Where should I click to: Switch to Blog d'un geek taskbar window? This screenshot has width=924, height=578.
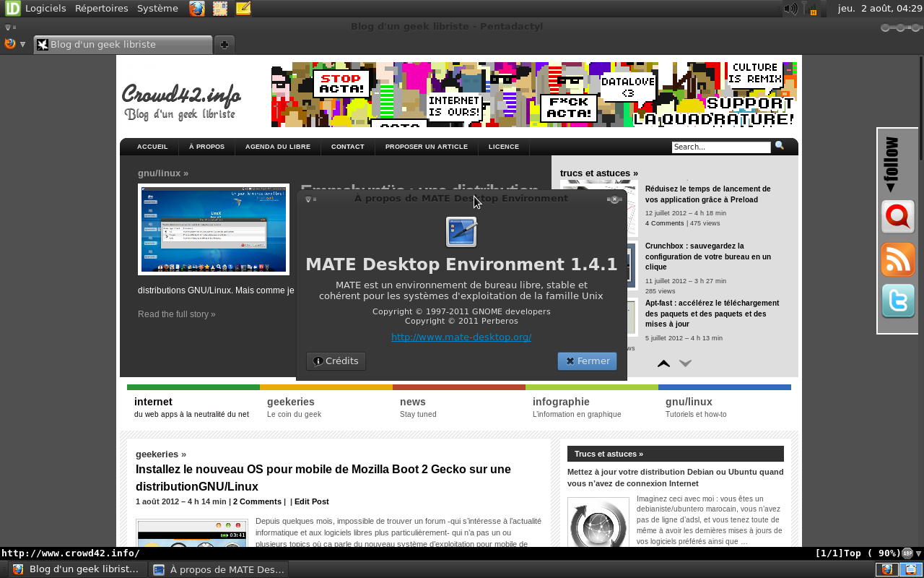pos(77,569)
